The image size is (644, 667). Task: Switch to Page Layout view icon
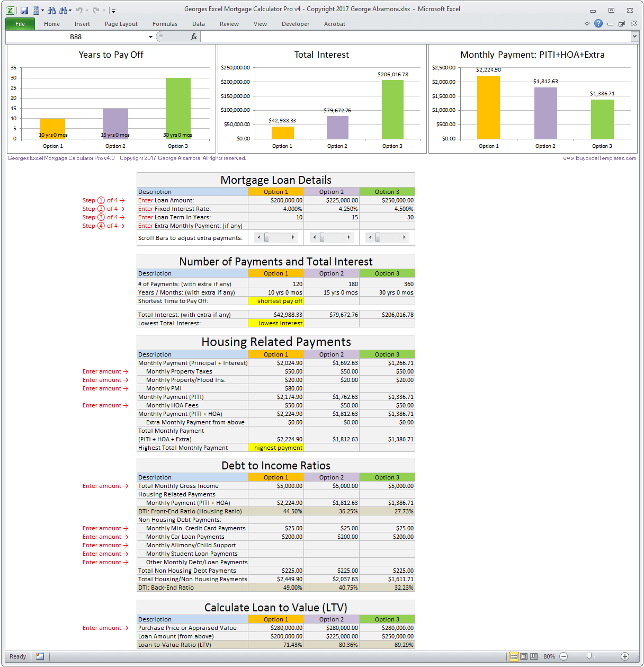point(523,656)
